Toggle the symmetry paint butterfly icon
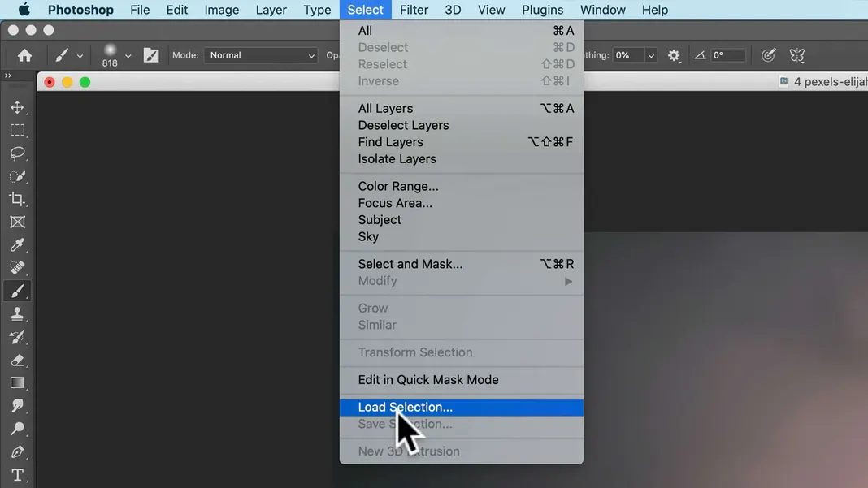 (x=797, y=55)
